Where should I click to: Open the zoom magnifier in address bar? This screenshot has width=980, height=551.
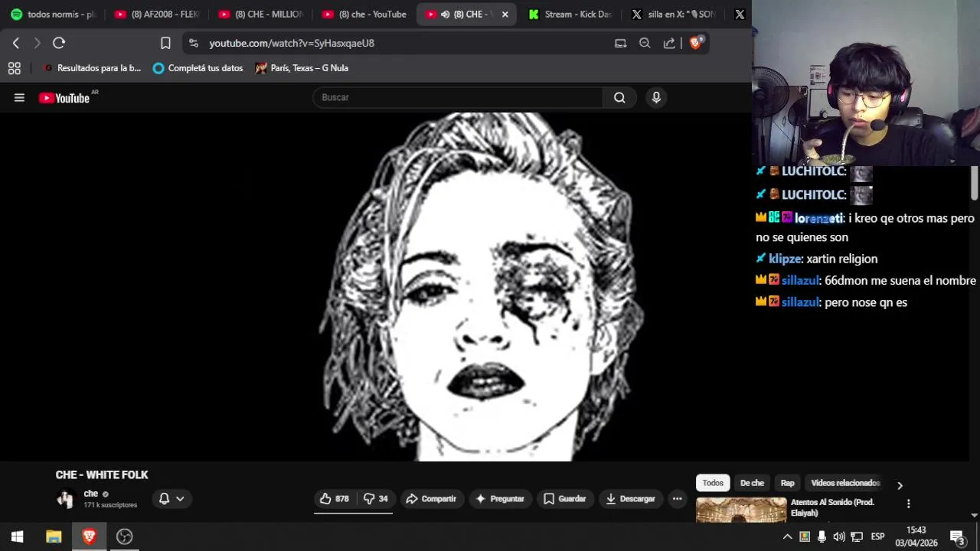[x=645, y=43]
